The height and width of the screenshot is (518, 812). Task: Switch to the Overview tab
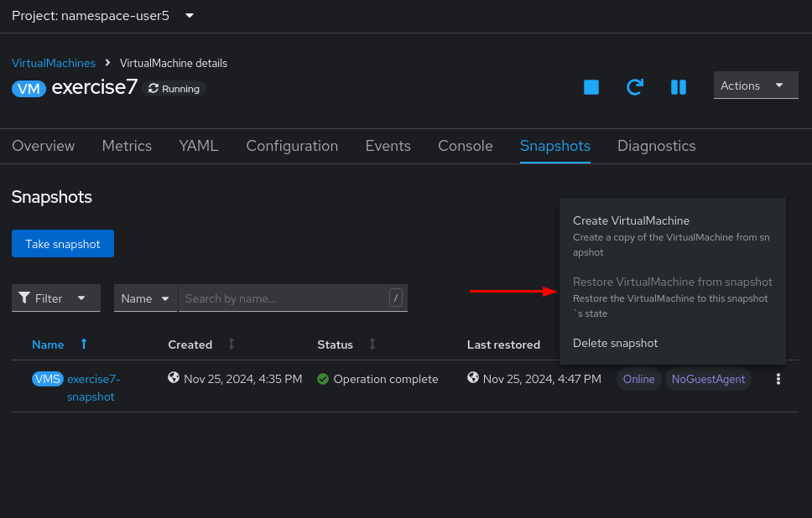[43, 146]
